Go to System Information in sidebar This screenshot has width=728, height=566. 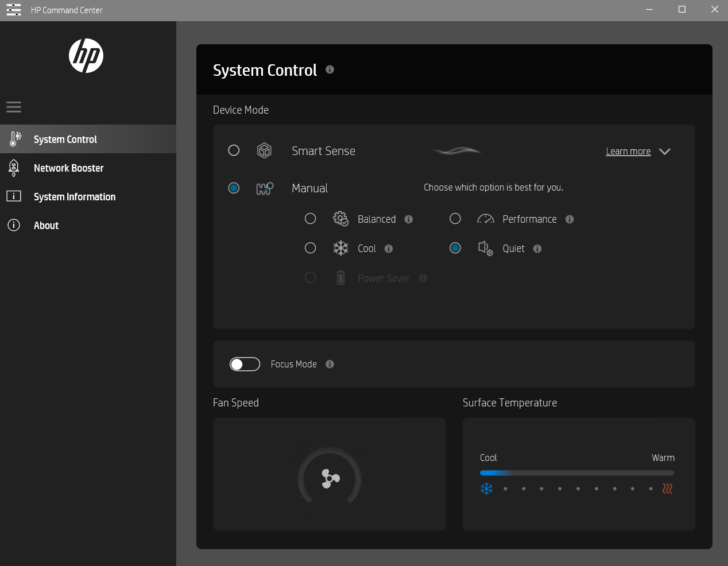tap(75, 197)
